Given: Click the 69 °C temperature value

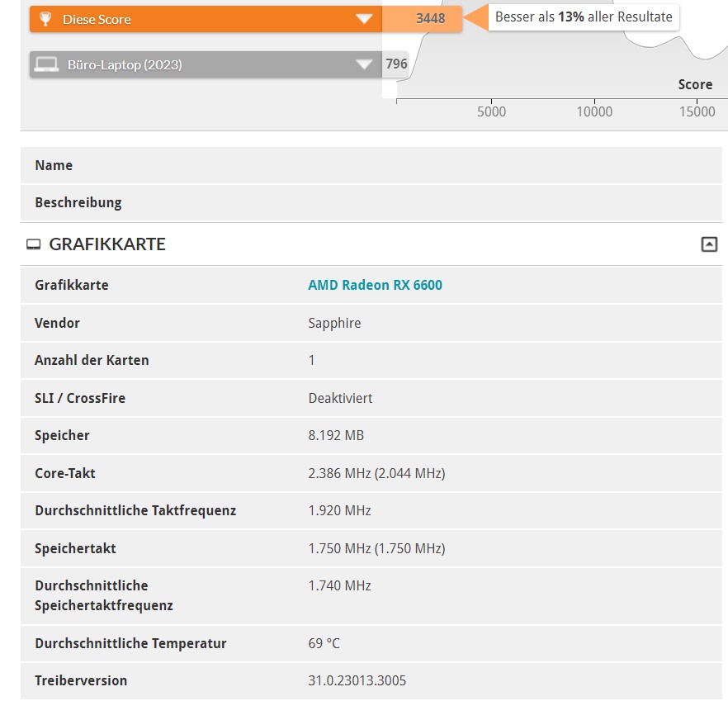Looking at the screenshot, I should point(324,643).
